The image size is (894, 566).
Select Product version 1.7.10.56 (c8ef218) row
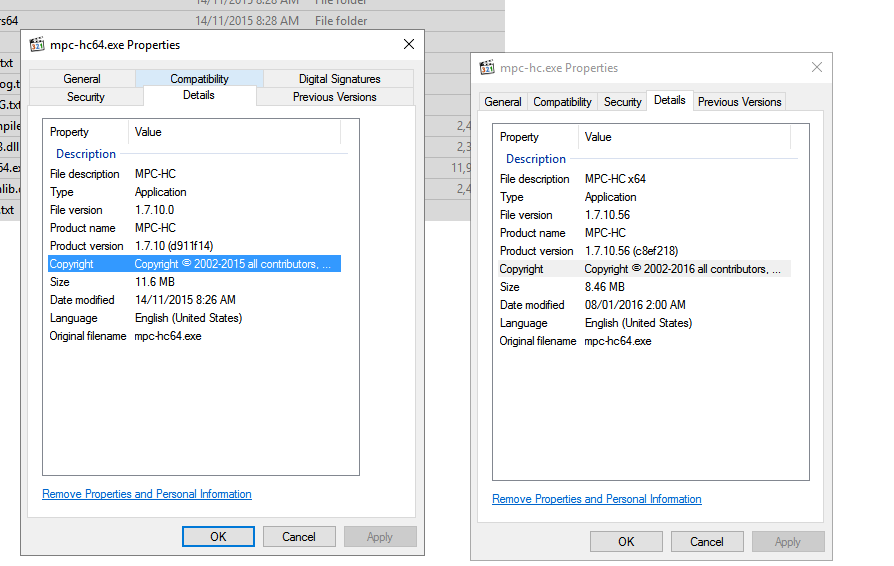644,251
